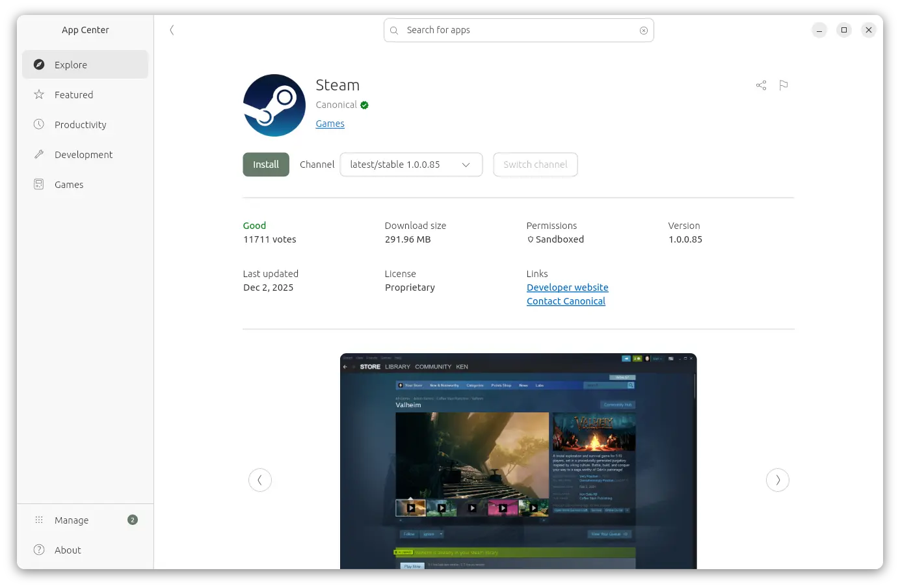Open the Developer website link
The image size is (900, 588).
point(568,287)
